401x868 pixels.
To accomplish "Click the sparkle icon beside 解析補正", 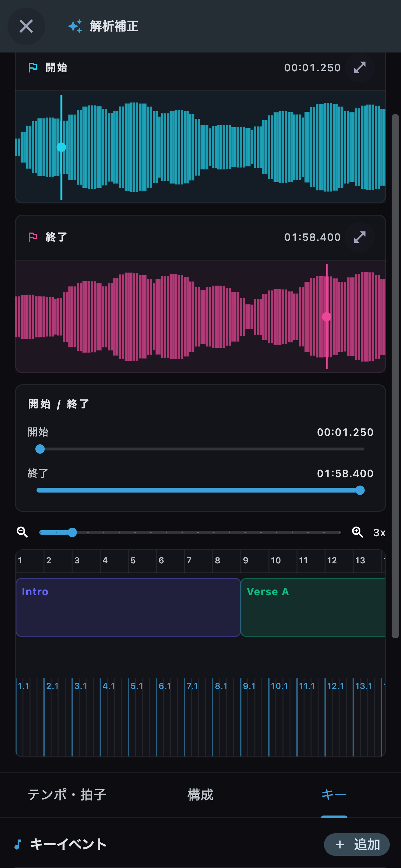I will click(75, 26).
